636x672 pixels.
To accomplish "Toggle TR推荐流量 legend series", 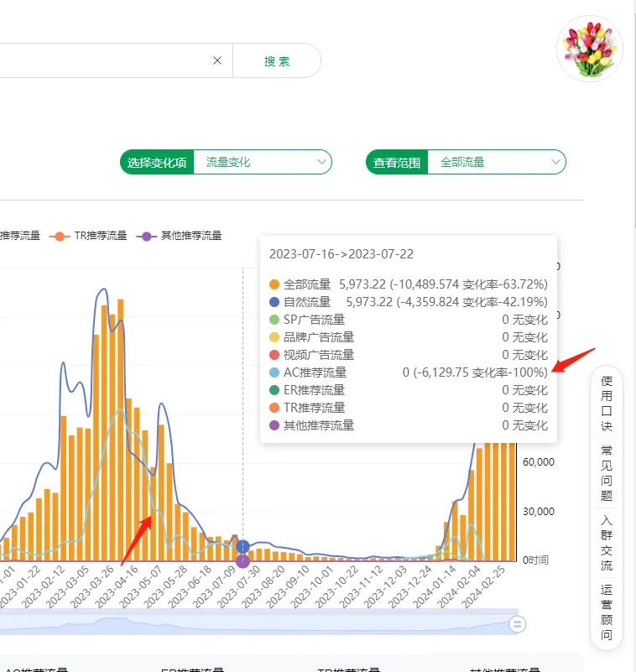I will coord(88,236).
